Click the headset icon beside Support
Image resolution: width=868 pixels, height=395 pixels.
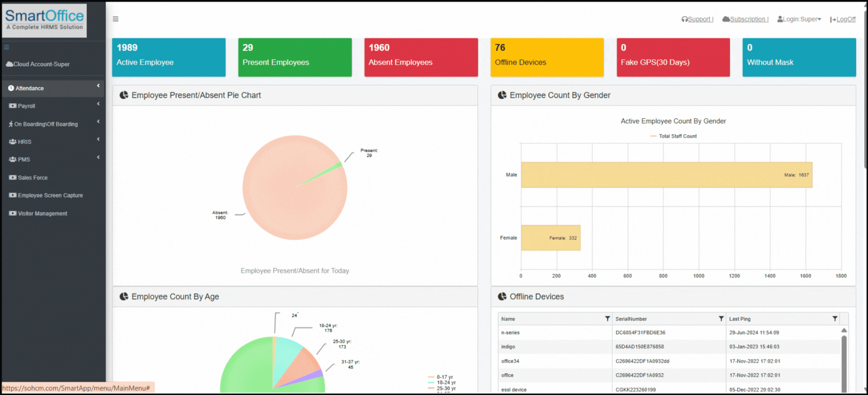pos(684,19)
